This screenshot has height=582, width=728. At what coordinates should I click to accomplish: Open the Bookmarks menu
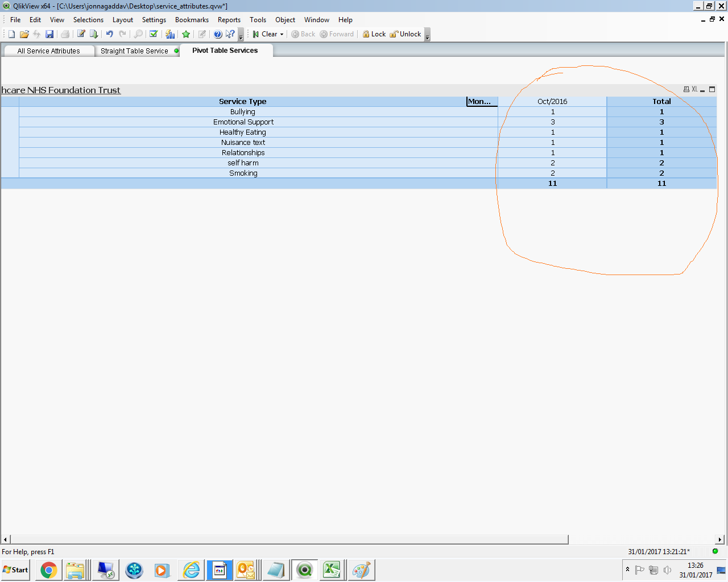point(192,20)
